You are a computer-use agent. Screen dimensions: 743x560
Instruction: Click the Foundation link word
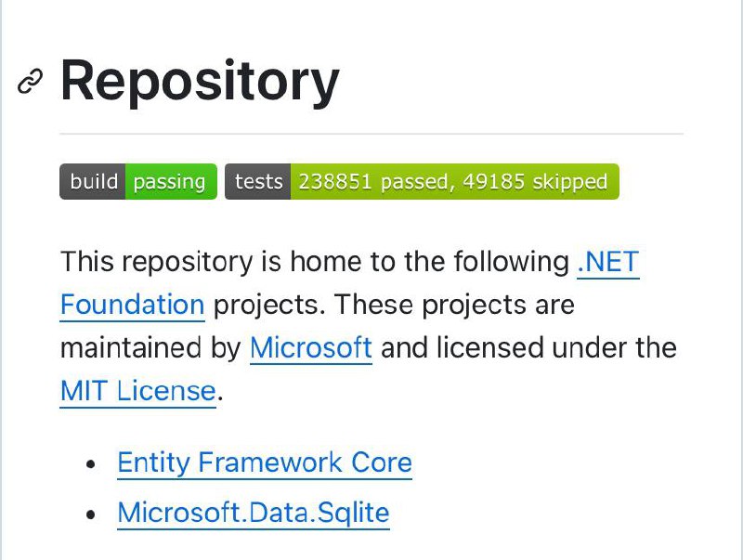pos(132,305)
